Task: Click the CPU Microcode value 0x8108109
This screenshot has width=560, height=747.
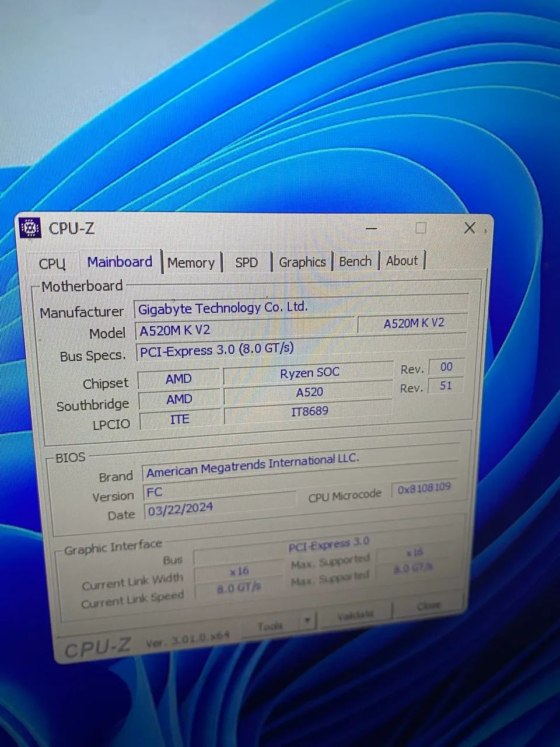Action: (x=424, y=487)
